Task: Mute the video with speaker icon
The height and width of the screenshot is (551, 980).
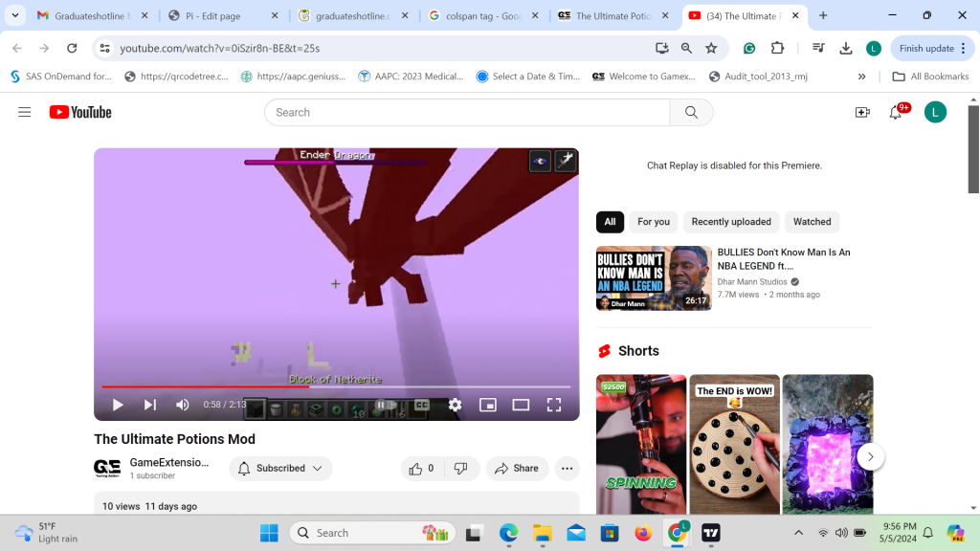Action: click(x=182, y=405)
